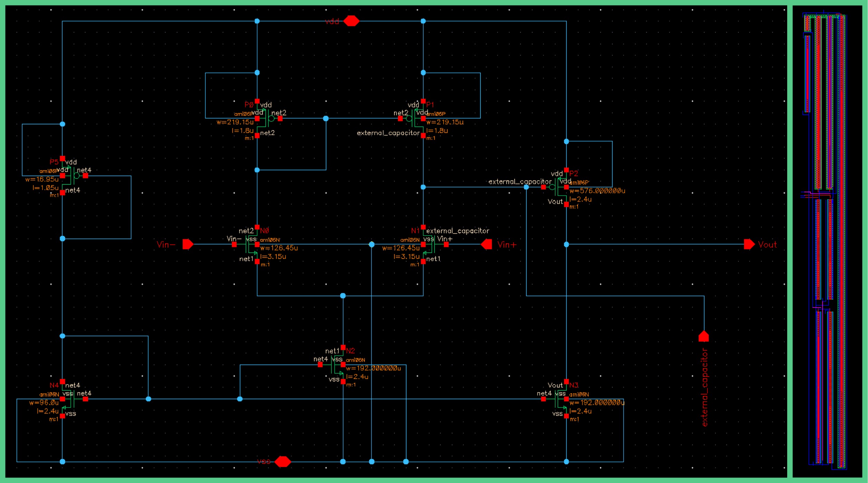Select the vdd pin symbol

(x=351, y=21)
